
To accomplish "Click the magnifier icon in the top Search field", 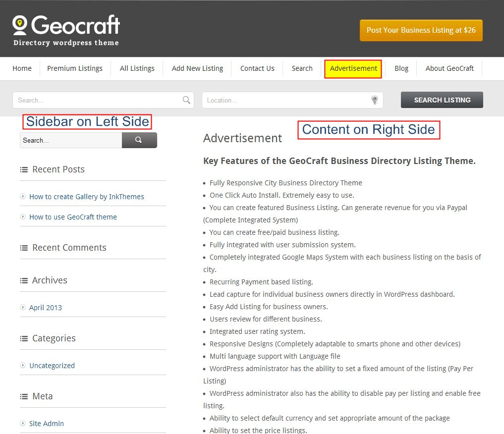I will click(x=186, y=100).
